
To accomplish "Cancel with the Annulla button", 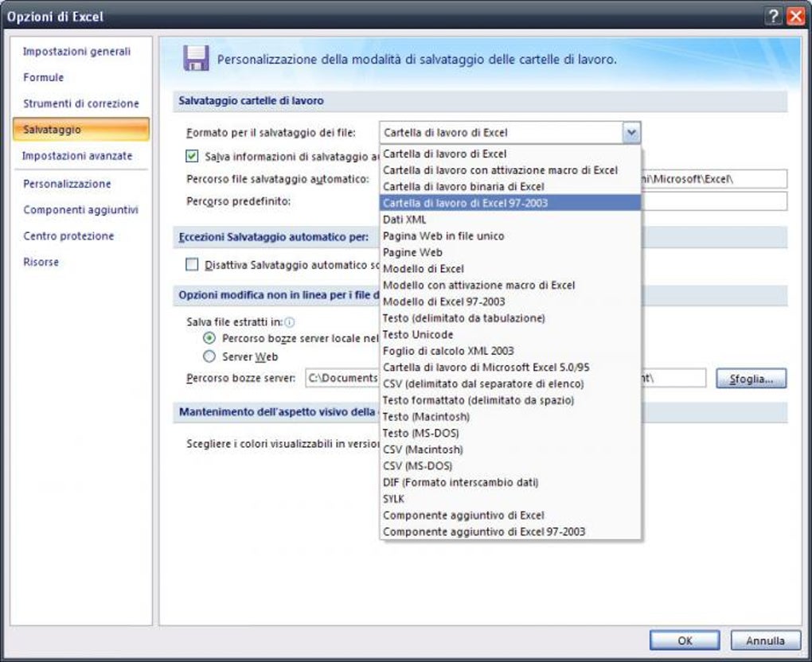I will tap(765, 641).
